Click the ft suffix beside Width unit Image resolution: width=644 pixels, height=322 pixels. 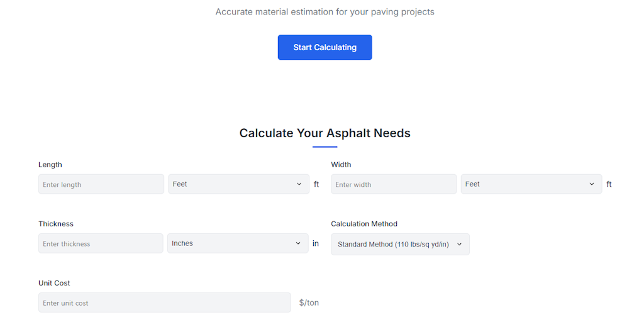tap(609, 184)
